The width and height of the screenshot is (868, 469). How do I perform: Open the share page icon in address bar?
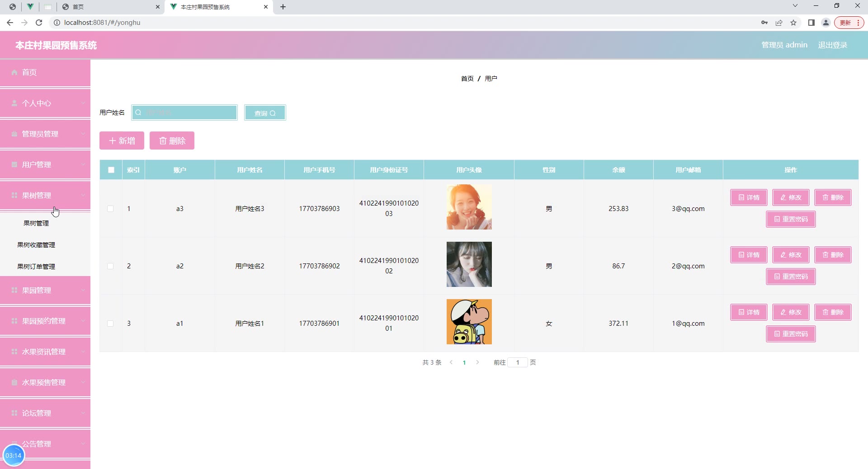point(779,23)
